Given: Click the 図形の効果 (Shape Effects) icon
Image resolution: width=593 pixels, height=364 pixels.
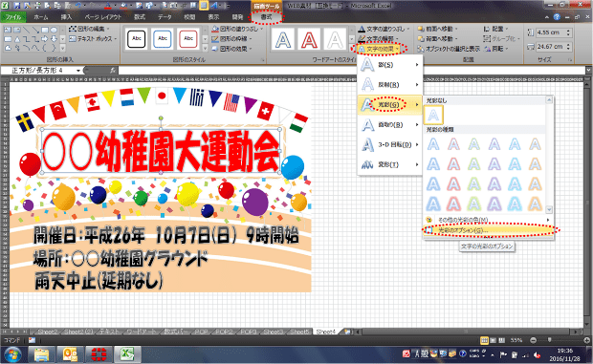Looking at the screenshot, I should coord(215,49).
